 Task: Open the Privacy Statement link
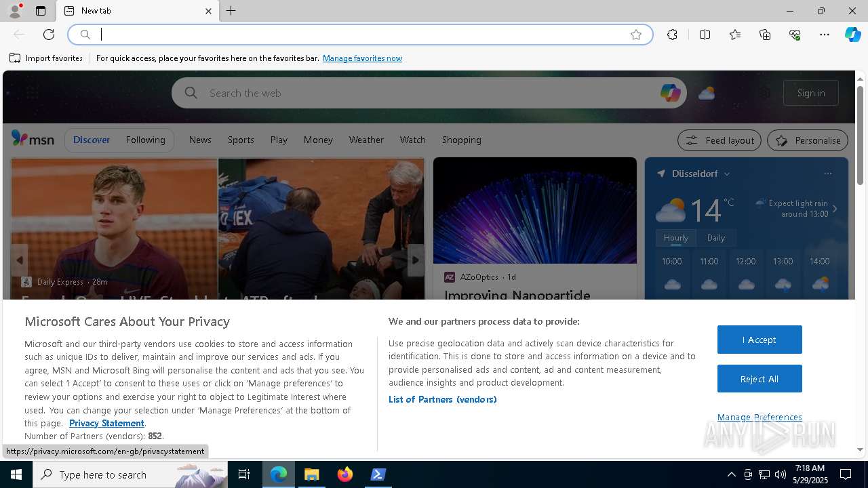(x=106, y=423)
